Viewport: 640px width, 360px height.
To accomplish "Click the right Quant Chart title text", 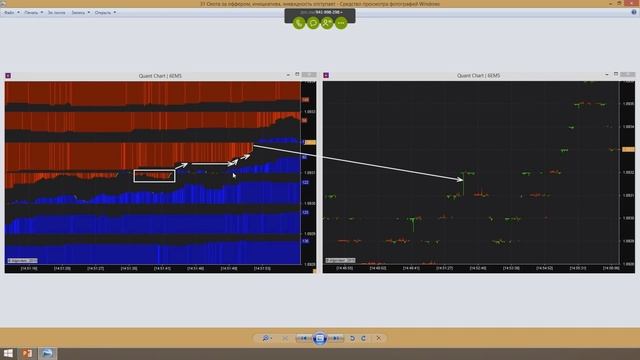I will pyautogui.click(x=478, y=76).
